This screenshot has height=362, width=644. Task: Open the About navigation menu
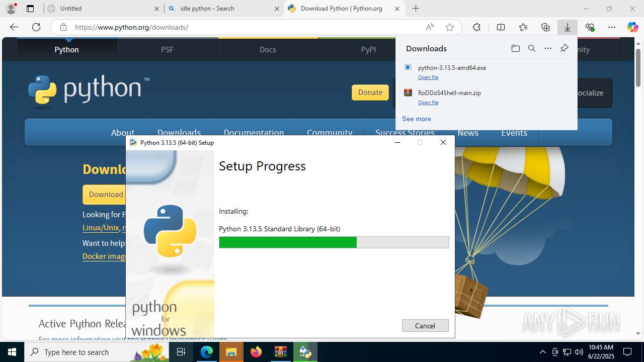pos(123,132)
